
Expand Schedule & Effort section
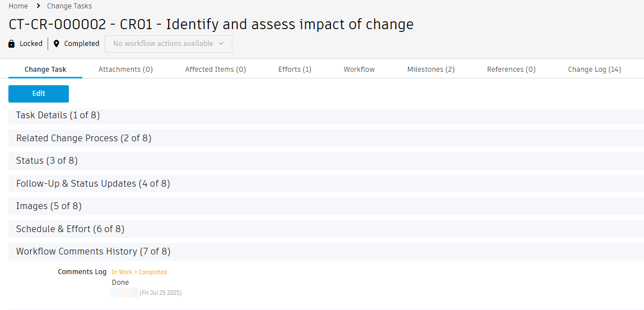[x=70, y=229]
